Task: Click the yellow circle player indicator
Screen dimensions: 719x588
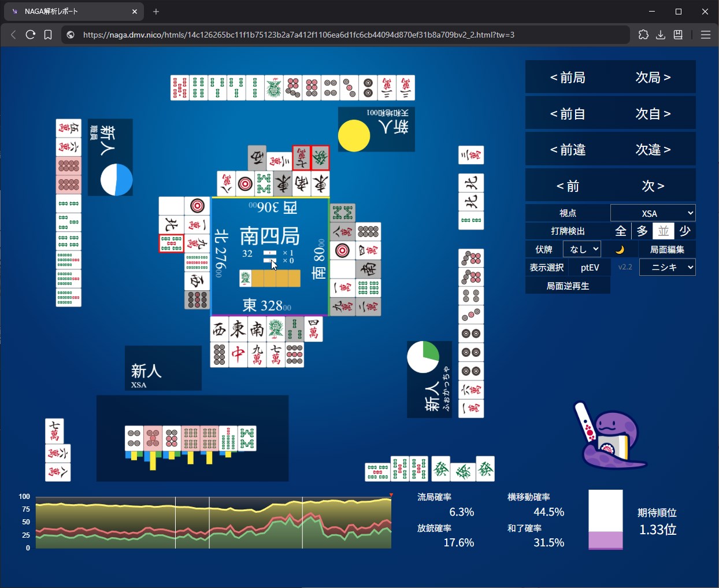Action: click(x=354, y=136)
